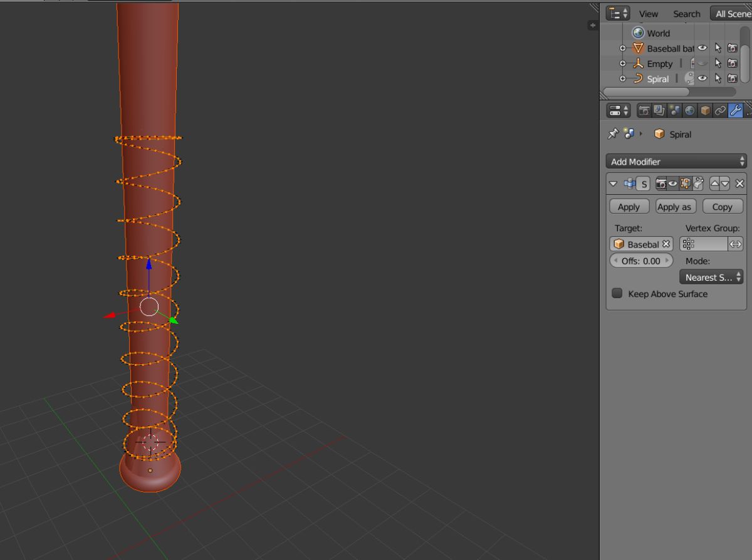Toggle selectability of Empty object

pos(718,63)
